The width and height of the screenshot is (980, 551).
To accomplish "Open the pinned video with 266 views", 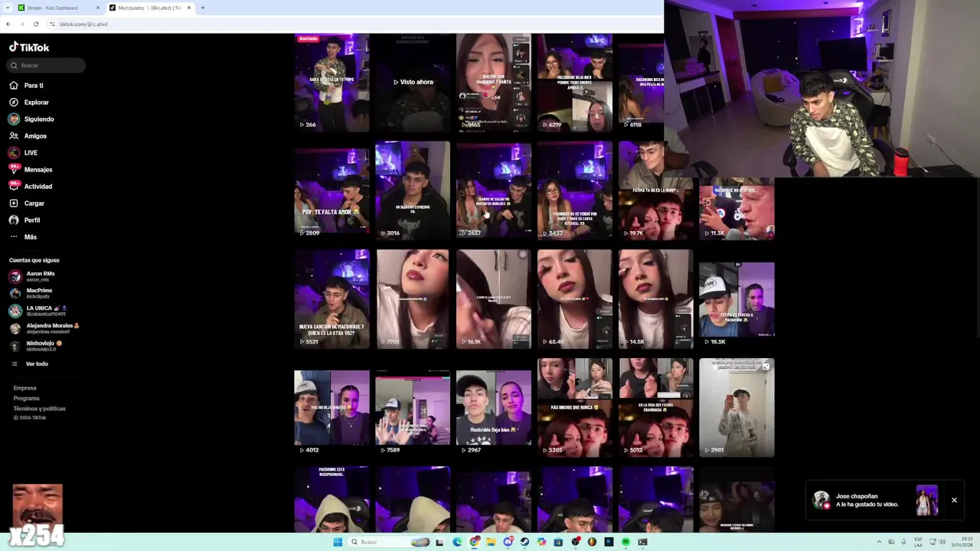I will point(332,83).
